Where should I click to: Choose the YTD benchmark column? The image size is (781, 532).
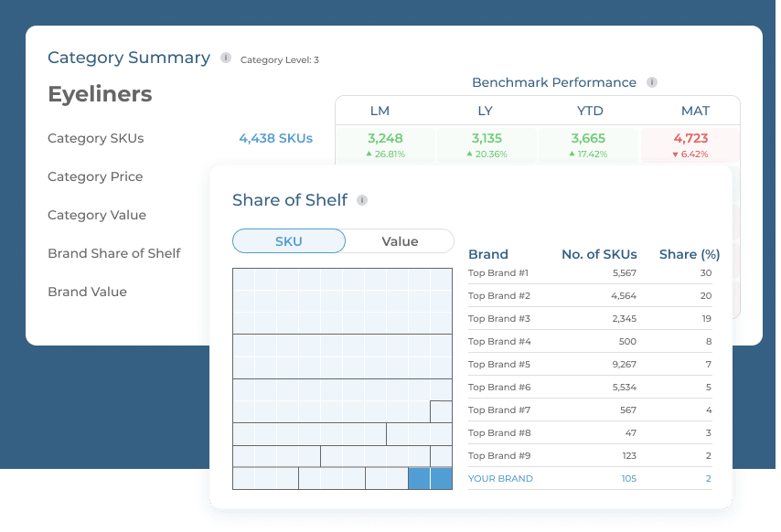point(590,111)
